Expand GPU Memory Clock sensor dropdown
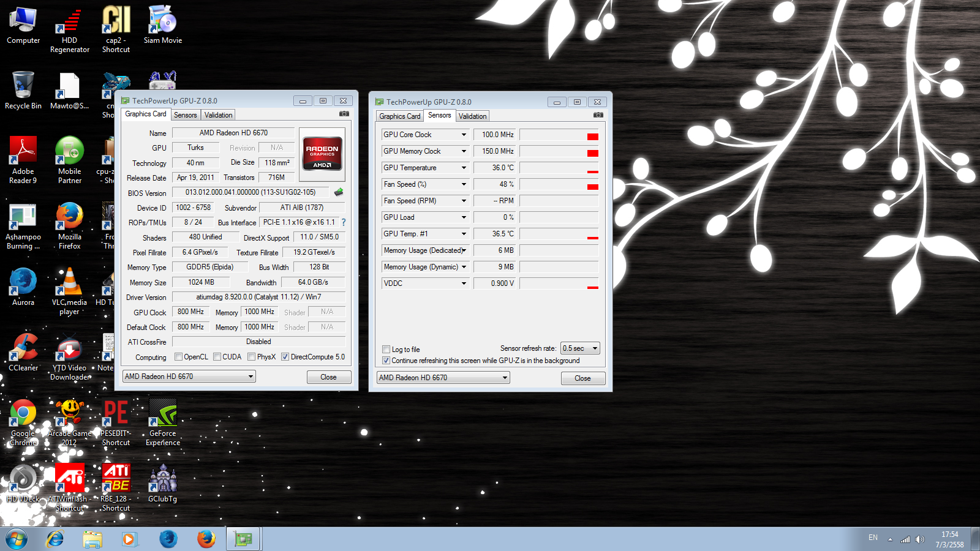The image size is (980, 551). click(464, 151)
